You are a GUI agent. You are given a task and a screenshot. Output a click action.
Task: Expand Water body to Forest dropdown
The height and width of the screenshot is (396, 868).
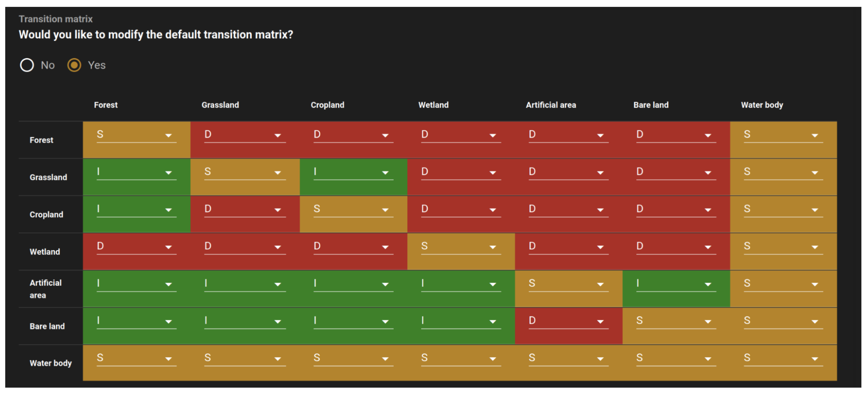(136, 358)
